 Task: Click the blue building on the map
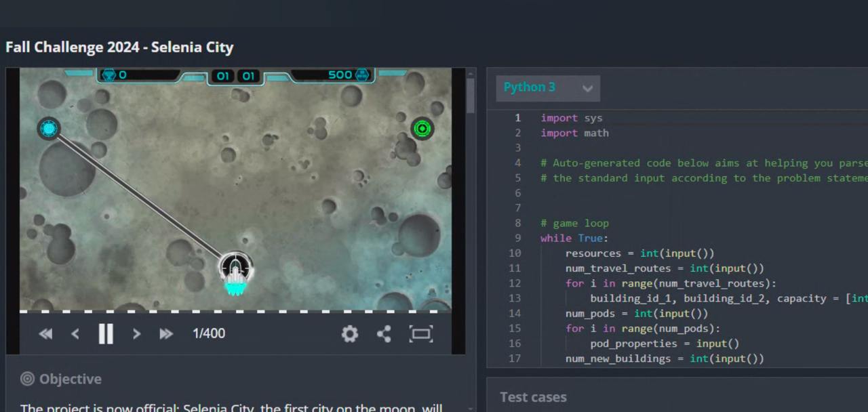coord(49,127)
